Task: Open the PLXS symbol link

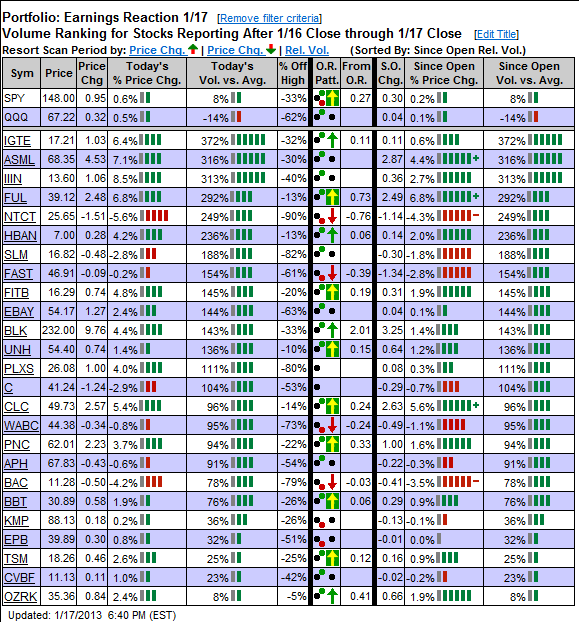Action: (19, 369)
